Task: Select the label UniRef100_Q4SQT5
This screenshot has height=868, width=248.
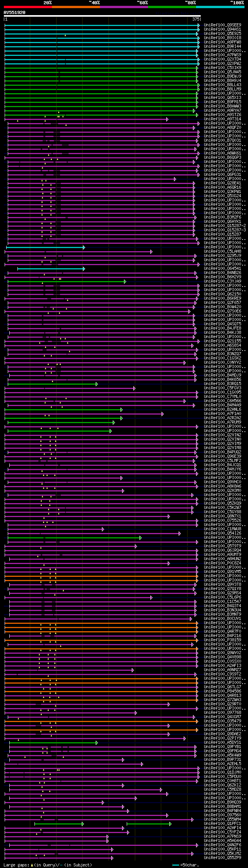Action: point(222,324)
